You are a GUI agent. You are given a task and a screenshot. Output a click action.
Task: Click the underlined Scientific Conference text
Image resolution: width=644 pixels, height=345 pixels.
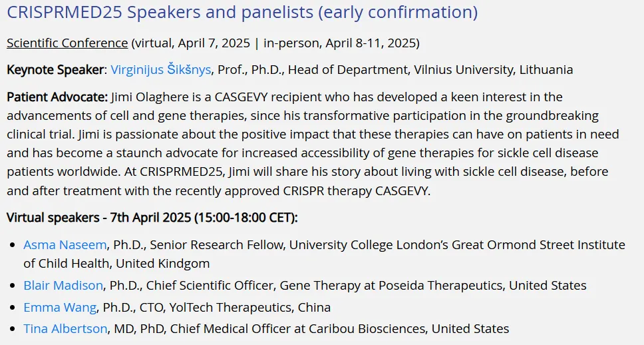click(67, 43)
